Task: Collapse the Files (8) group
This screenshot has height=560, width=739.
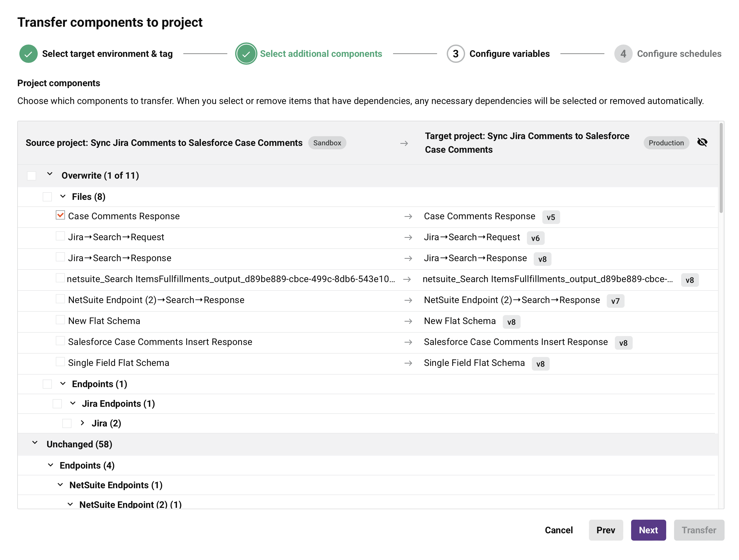Action: click(x=63, y=196)
